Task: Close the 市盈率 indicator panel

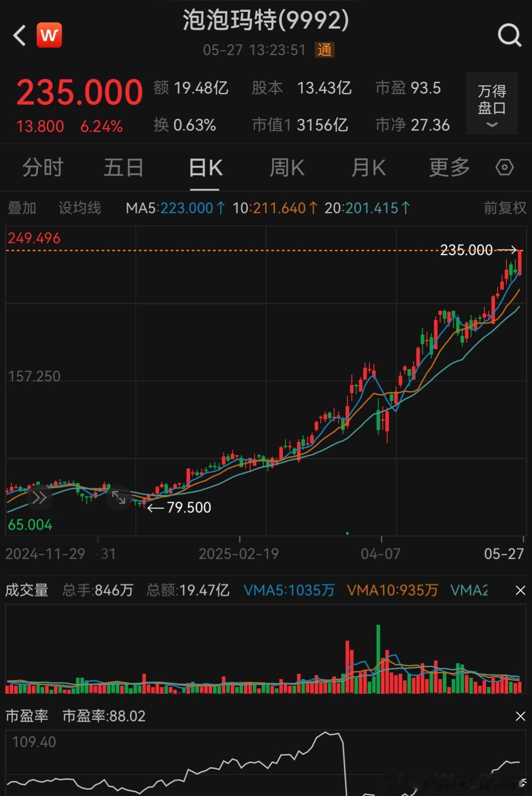Action: pyautogui.click(x=521, y=716)
